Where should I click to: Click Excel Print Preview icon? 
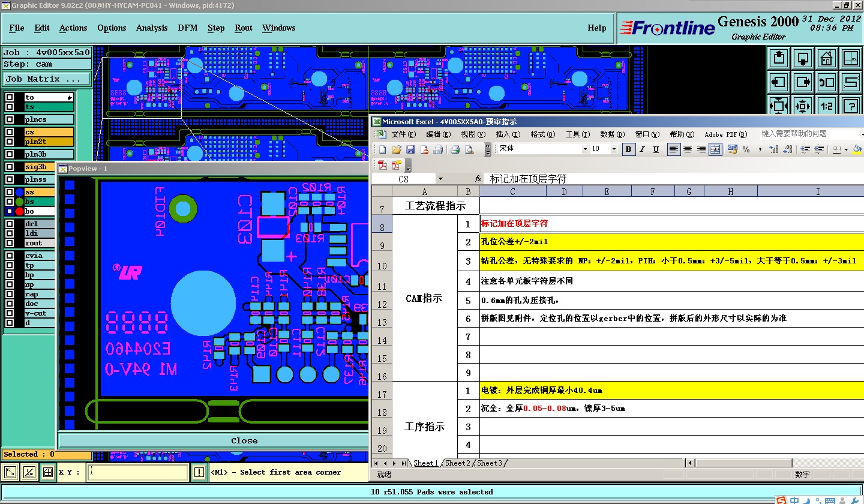click(x=469, y=149)
